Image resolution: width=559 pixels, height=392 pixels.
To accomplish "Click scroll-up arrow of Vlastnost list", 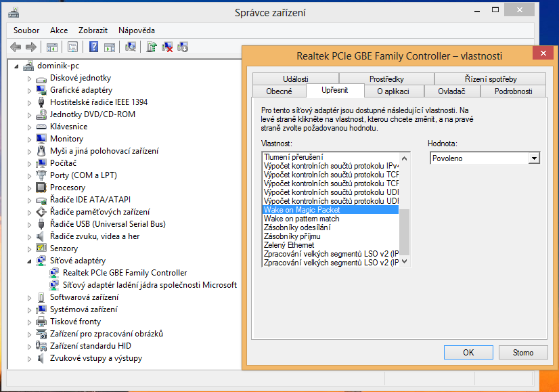I will (404, 158).
